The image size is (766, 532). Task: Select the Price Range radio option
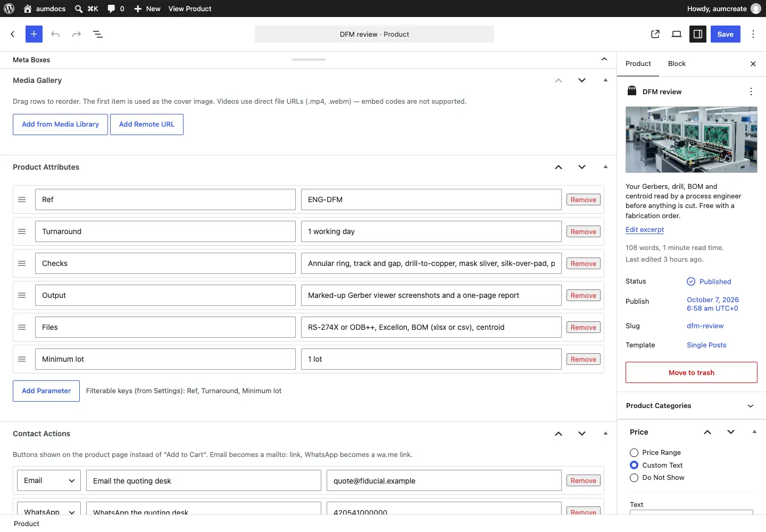[634, 453]
